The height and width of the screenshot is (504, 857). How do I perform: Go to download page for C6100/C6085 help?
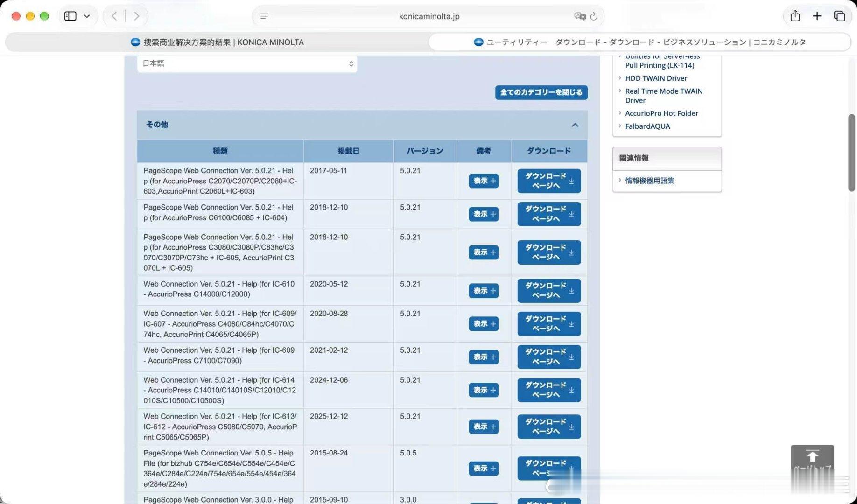click(x=549, y=214)
